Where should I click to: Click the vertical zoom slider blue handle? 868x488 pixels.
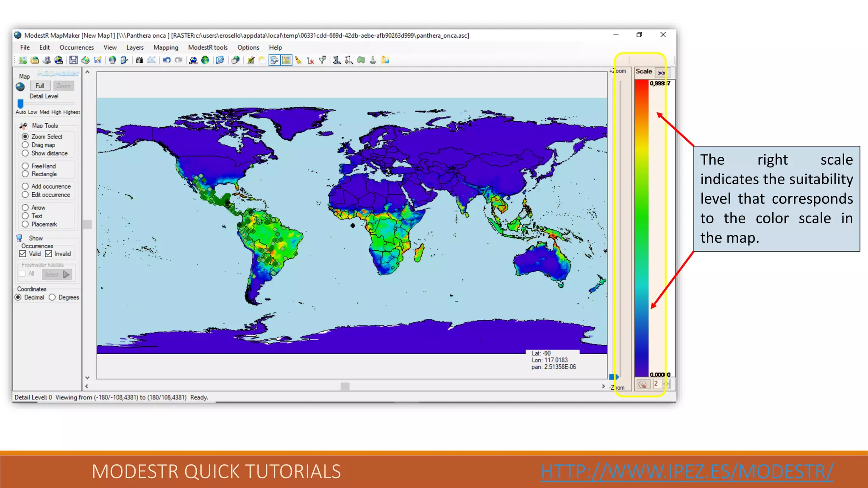click(x=614, y=377)
